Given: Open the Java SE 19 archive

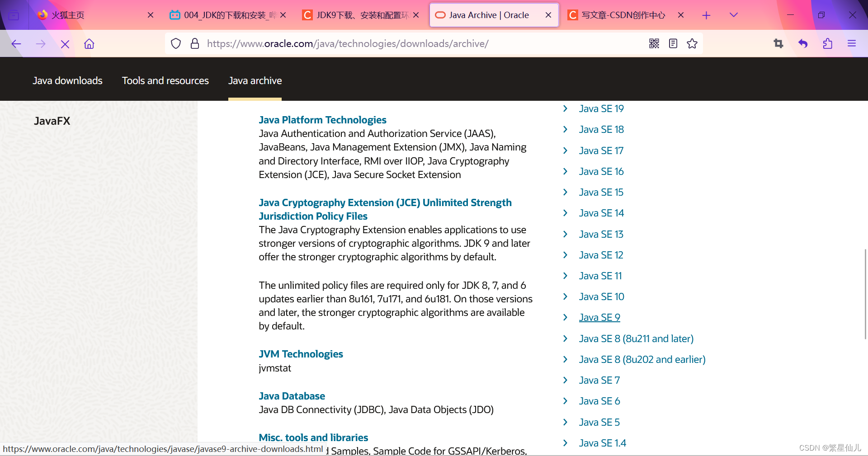Looking at the screenshot, I should [601, 108].
